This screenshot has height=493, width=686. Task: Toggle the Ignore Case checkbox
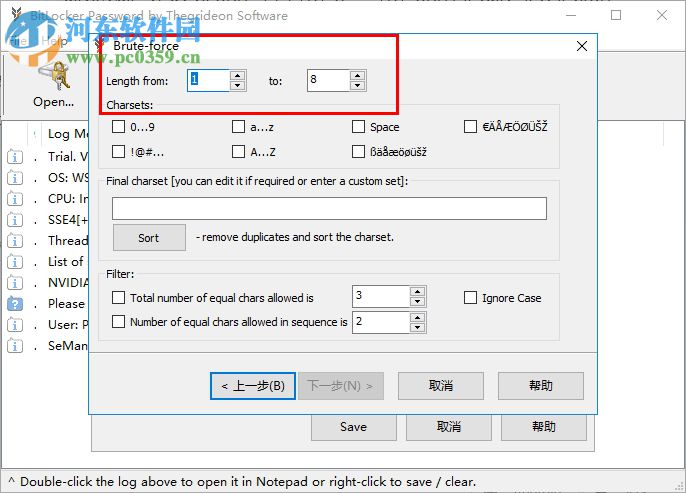pos(470,298)
